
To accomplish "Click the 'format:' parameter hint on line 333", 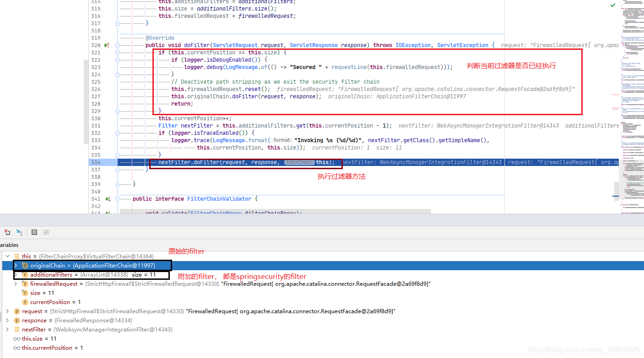I will tap(282, 140).
